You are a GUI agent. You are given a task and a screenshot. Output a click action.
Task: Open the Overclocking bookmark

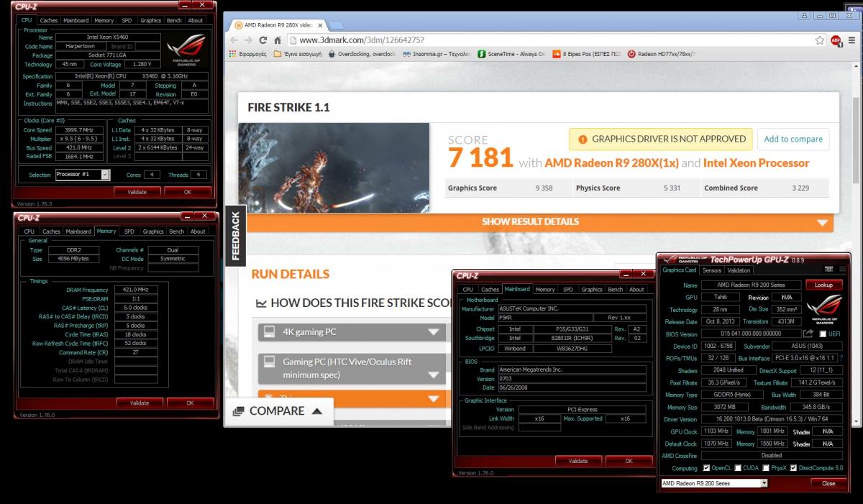click(x=362, y=54)
